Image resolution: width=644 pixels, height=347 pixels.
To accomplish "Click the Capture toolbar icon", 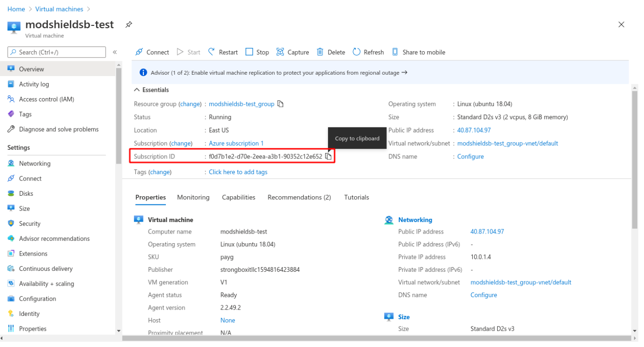I will [280, 52].
